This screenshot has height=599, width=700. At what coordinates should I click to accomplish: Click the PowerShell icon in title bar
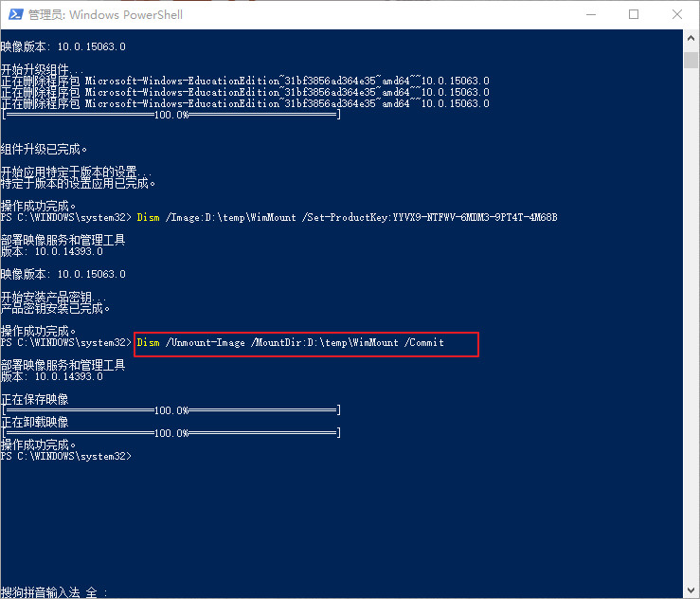15,14
